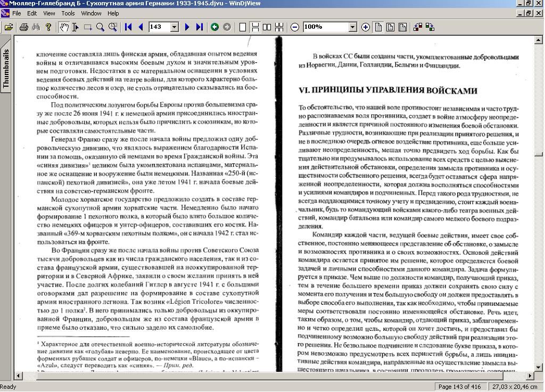This screenshot has height=392, width=545.
Task: Click the Print icon
Action: 23,27
